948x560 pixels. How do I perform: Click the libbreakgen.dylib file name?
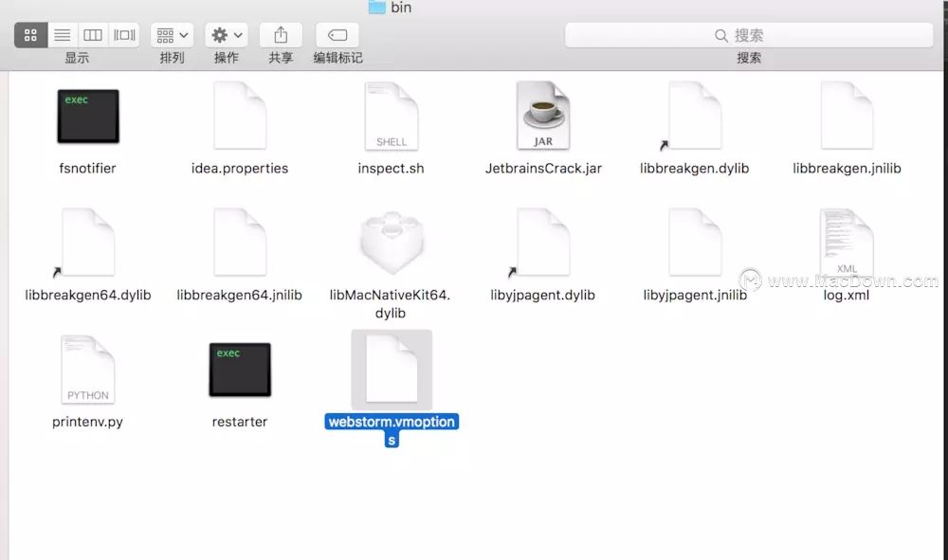(x=695, y=169)
